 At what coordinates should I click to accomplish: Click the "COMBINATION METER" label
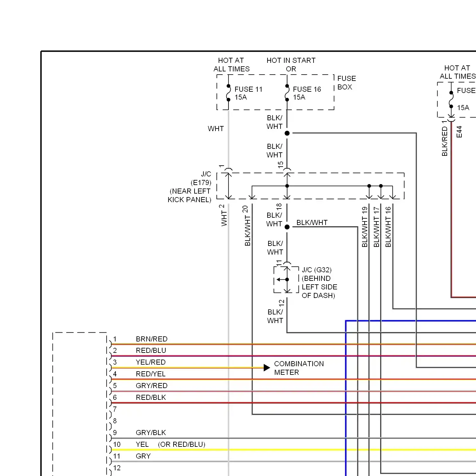(x=299, y=368)
